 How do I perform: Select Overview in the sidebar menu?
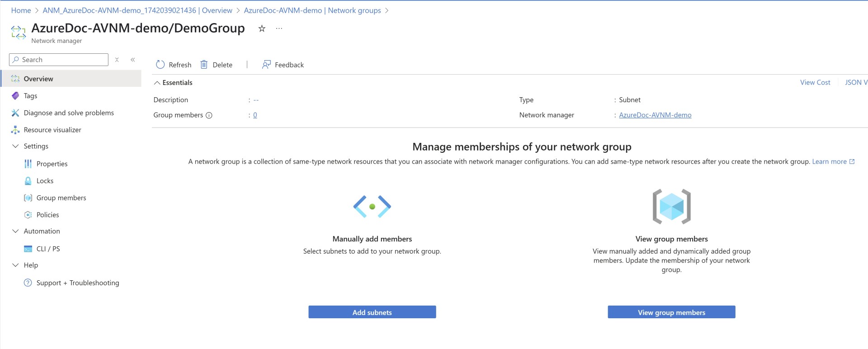pyautogui.click(x=71, y=79)
